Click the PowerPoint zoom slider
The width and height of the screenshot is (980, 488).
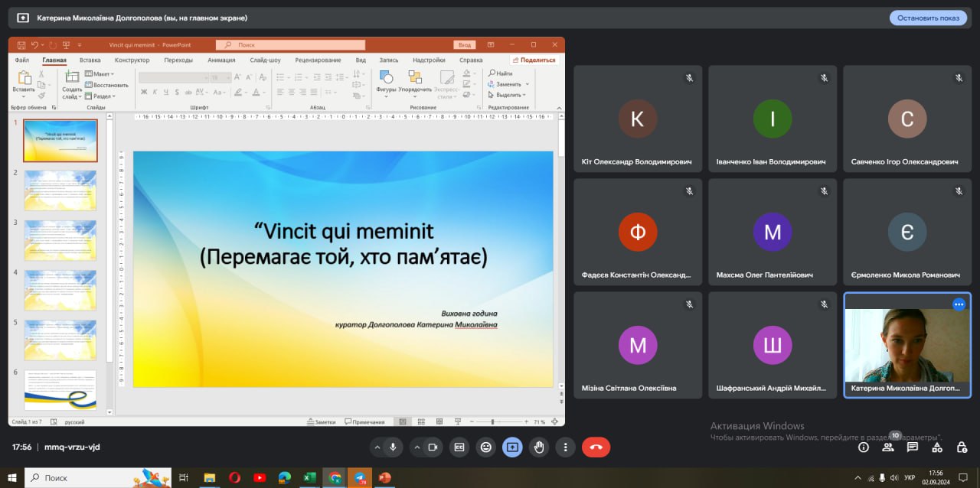pos(492,421)
